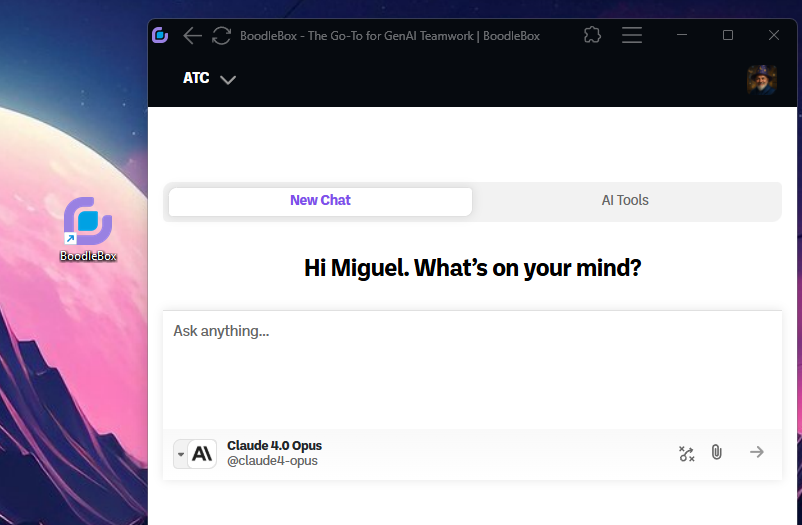Open the hamburger menu in title bar

pyautogui.click(x=632, y=35)
